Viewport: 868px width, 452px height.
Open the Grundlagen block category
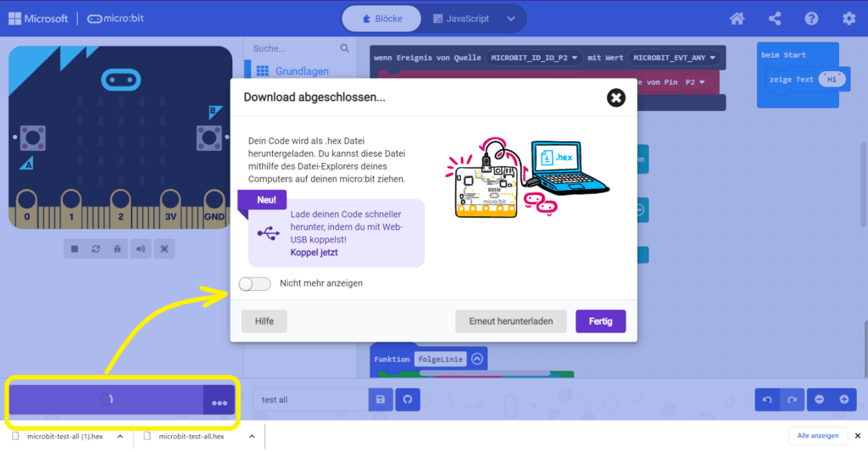(x=301, y=71)
